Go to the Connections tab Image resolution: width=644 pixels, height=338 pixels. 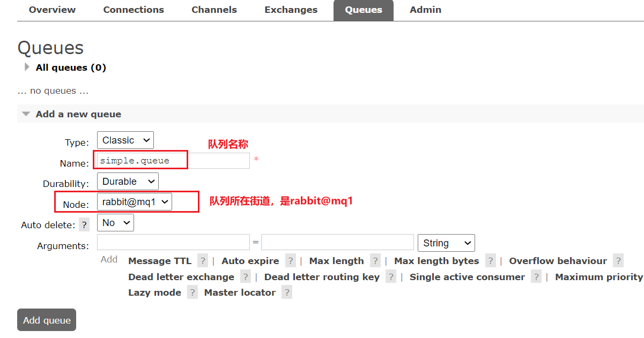(x=134, y=10)
